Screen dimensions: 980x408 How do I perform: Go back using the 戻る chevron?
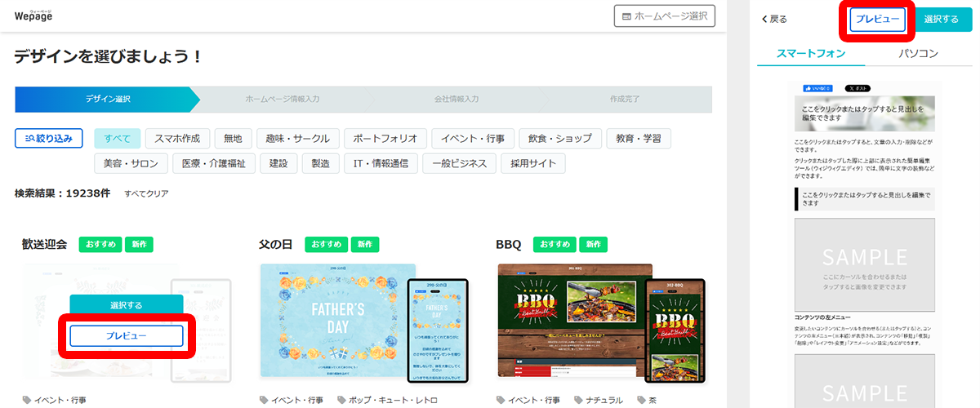click(774, 19)
